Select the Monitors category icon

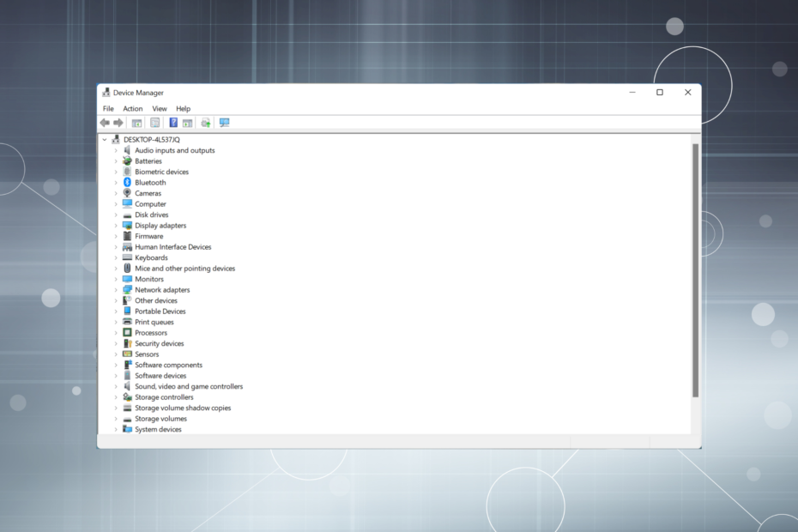pos(127,279)
